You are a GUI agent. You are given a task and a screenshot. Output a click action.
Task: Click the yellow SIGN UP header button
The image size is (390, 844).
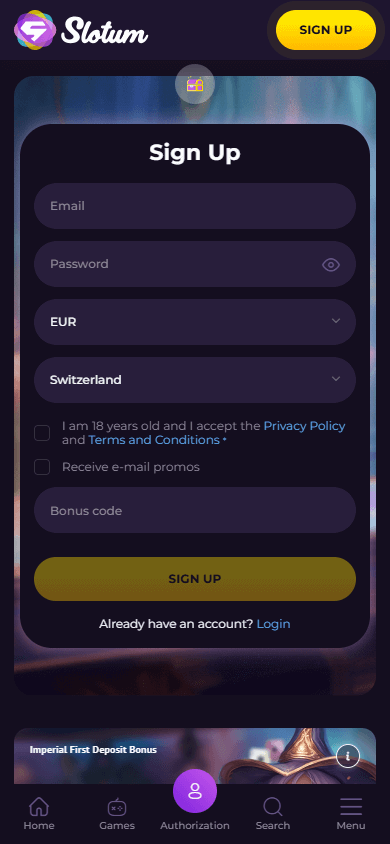tap(325, 30)
